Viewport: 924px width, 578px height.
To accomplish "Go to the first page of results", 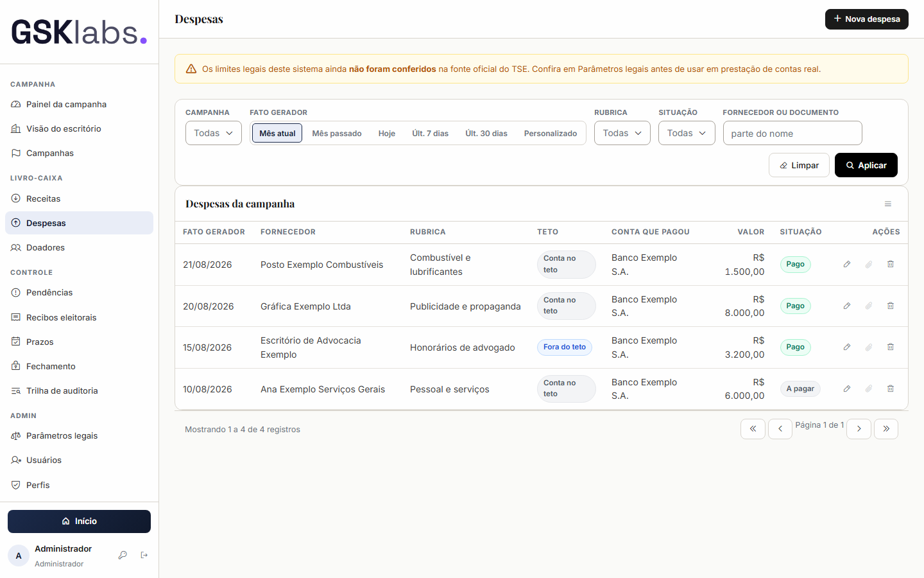I will [753, 429].
